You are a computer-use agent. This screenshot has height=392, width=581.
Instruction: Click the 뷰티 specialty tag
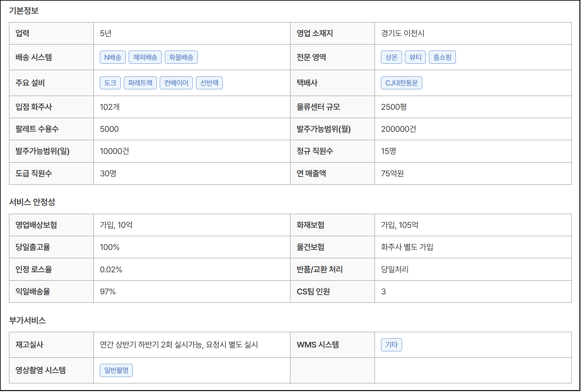point(415,57)
